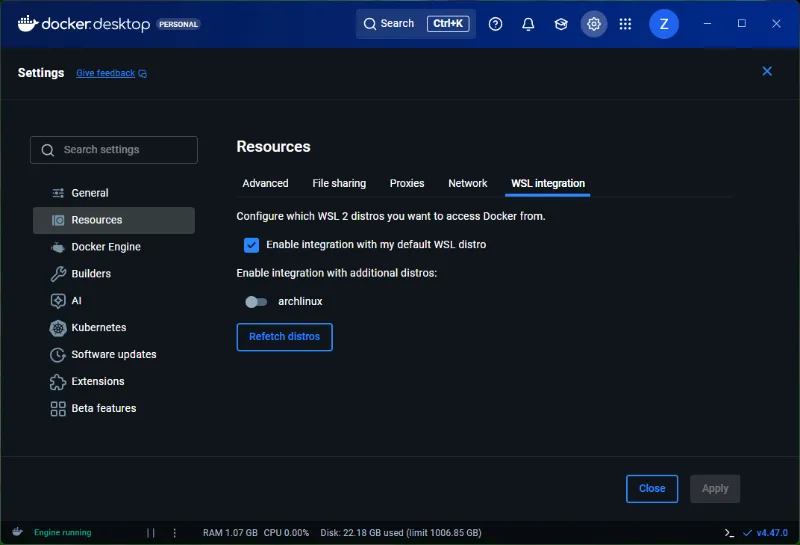Pause Docker engine from the status bar
This screenshot has height=545, width=800.
pyautogui.click(x=151, y=533)
